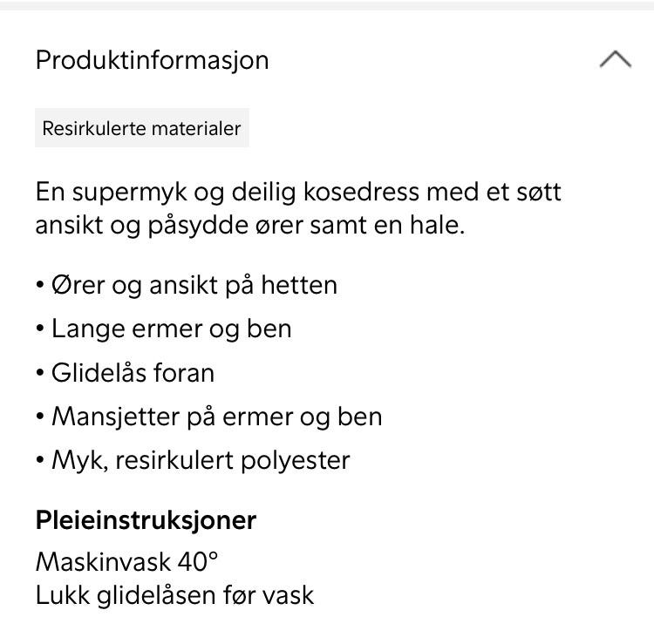Click the bullet dot before 'Ører og ansikt'
This screenshot has height=644, width=654.
pos(40,286)
